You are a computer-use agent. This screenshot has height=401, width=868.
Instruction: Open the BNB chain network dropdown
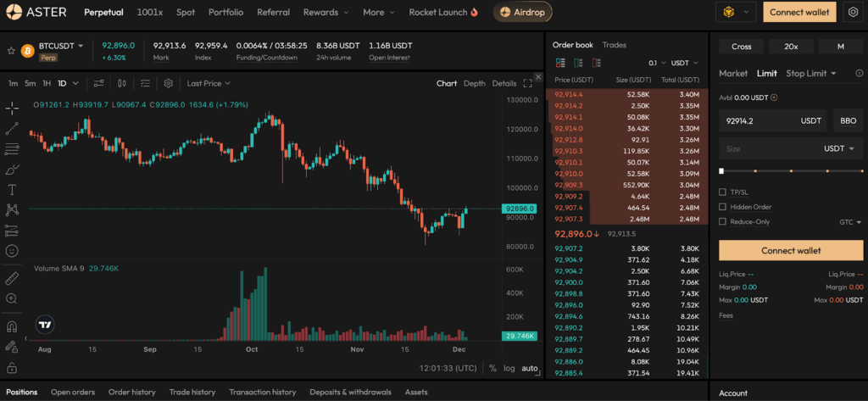736,12
